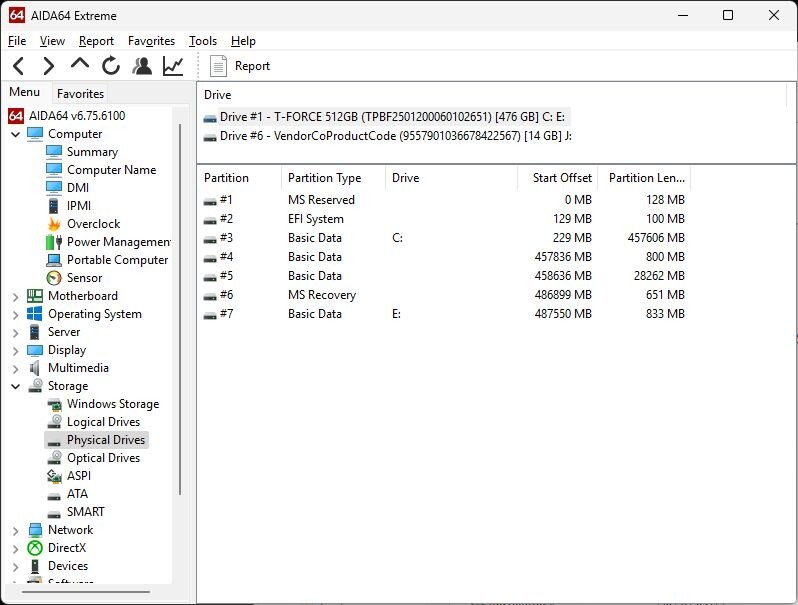Viewport: 798px width, 605px height.
Task: Click the Forward navigation arrow icon
Action: click(x=48, y=66)
